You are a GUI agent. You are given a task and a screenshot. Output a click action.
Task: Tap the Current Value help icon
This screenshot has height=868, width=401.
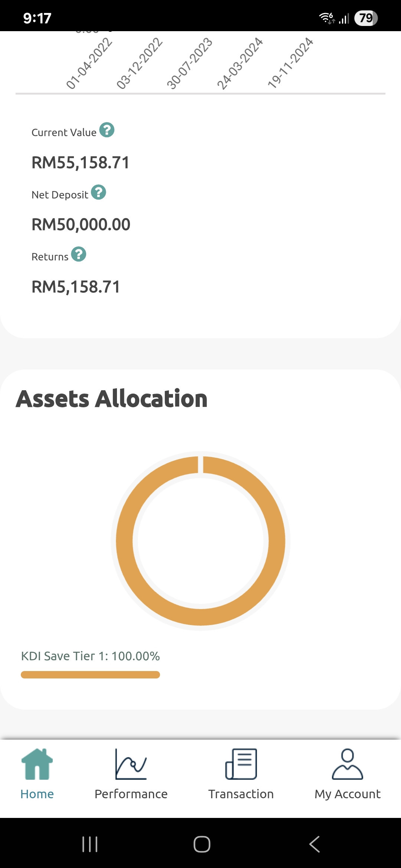(107, 130)
